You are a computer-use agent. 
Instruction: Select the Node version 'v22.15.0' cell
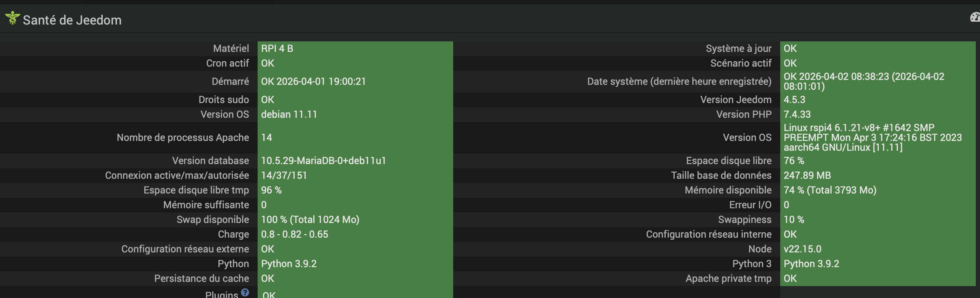[x=802, y=249]
